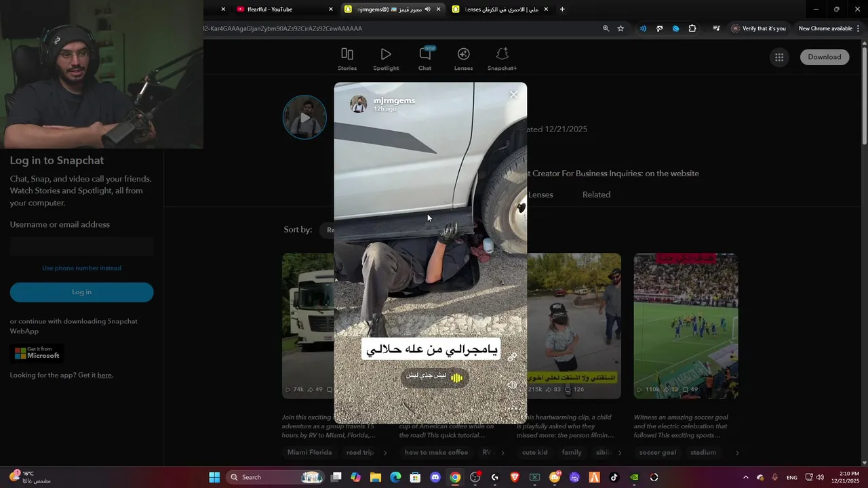868x488 pixels.
Task: Open File Explorer from taskbar
Action: click(375, 477)
